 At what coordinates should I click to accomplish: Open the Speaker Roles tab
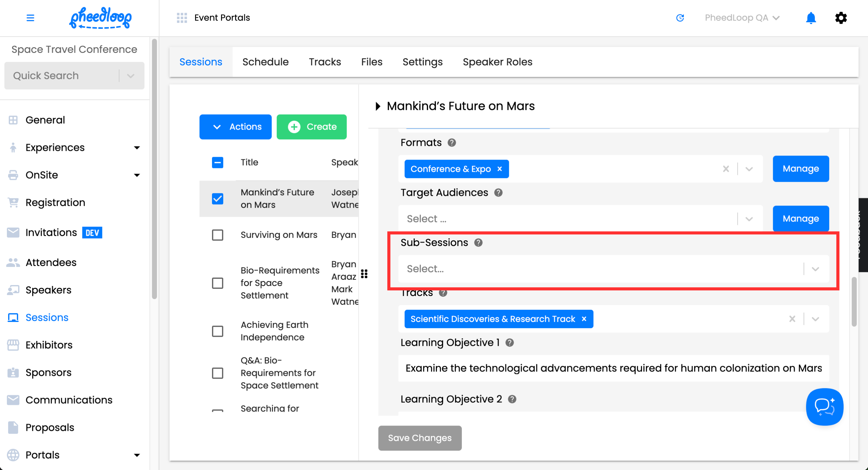click(x=497, y=62)
